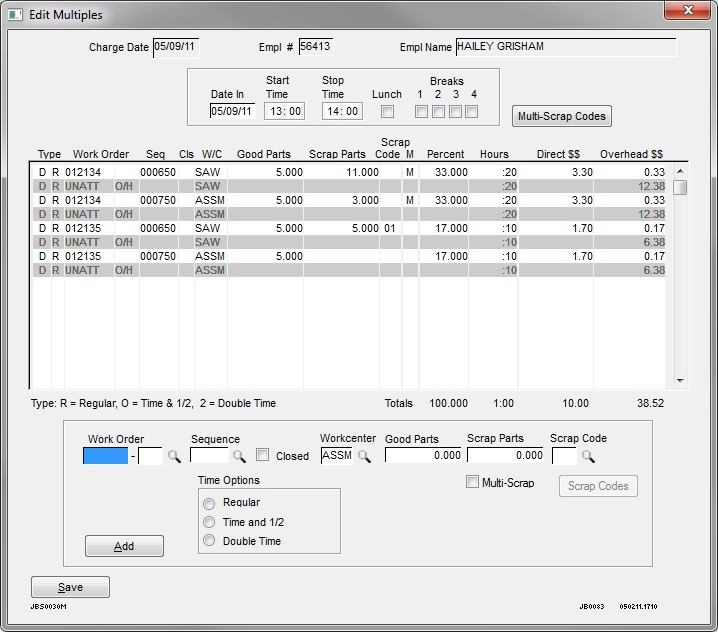Focus the Date In field
718x632 pixels.
pyautogui.click(x=233, y=111)
